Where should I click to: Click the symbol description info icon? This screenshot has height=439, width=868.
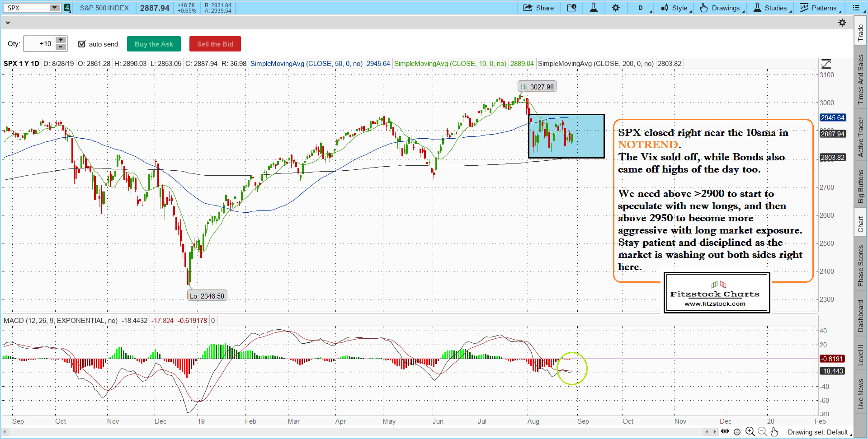[x=571, y=8]
